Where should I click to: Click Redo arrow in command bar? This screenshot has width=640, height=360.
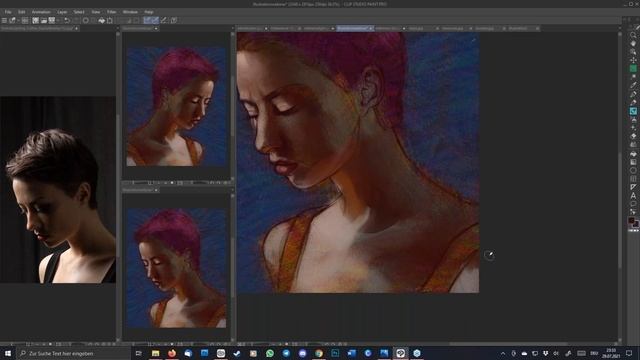[x=76, y=20]
